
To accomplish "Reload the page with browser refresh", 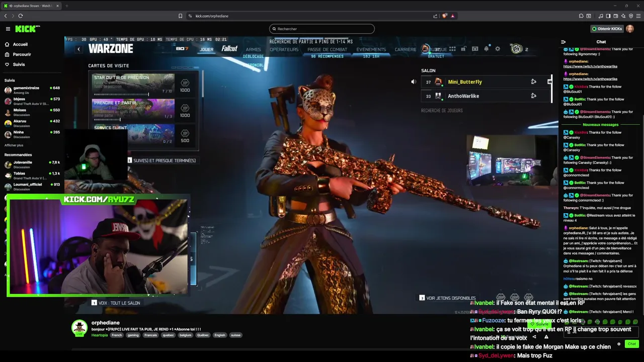I will [x=20, y=16].
